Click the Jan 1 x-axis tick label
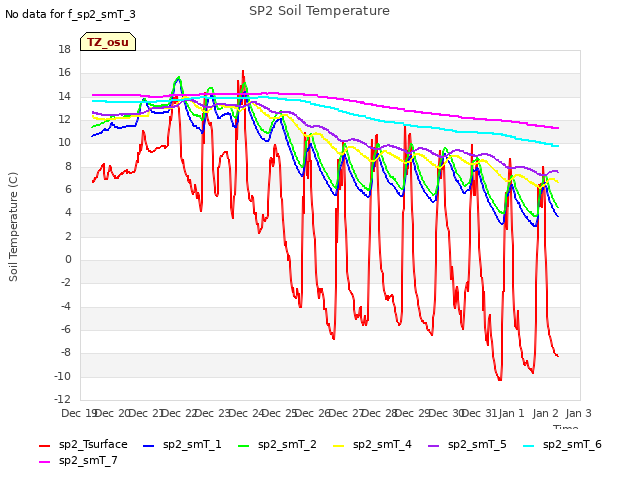The height and width of the screenshot is (480, 640). pos(511,413)
